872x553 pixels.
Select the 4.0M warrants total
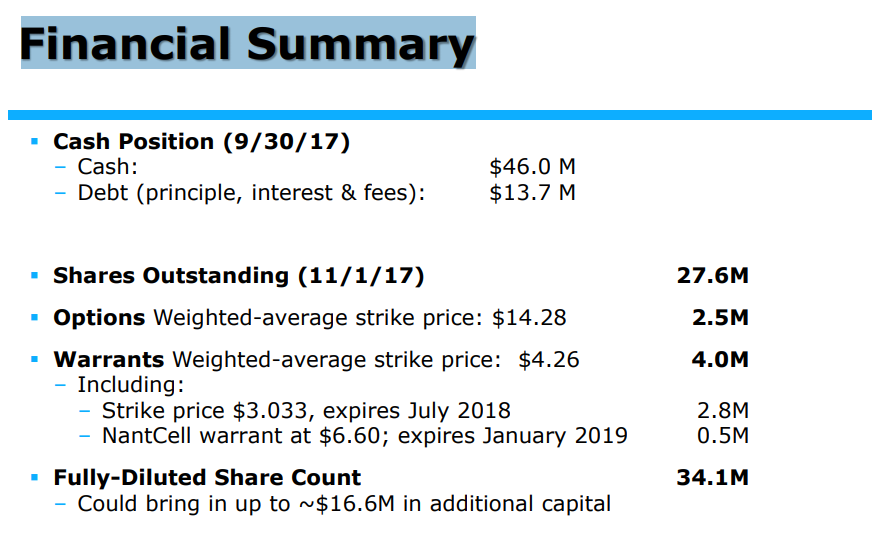(x=719, y=359)
